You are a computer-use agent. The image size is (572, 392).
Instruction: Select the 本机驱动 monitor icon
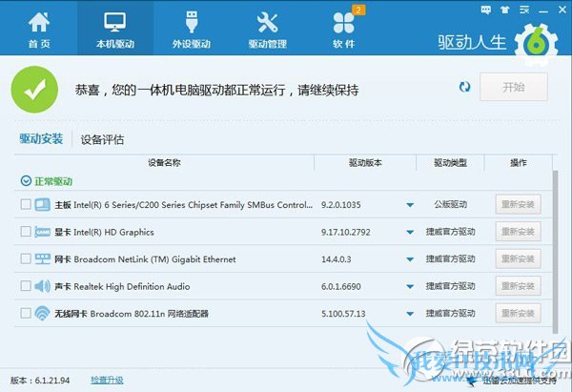point(115,22)
